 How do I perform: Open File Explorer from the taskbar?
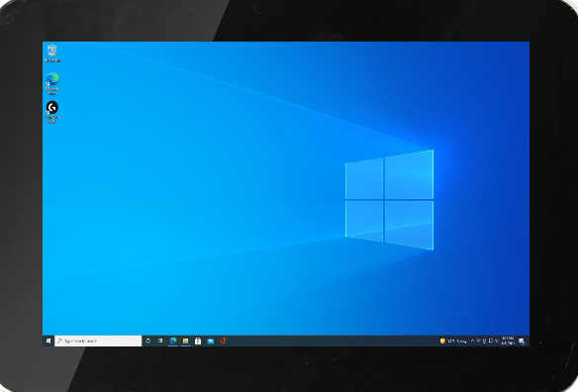tap(185, 342)
